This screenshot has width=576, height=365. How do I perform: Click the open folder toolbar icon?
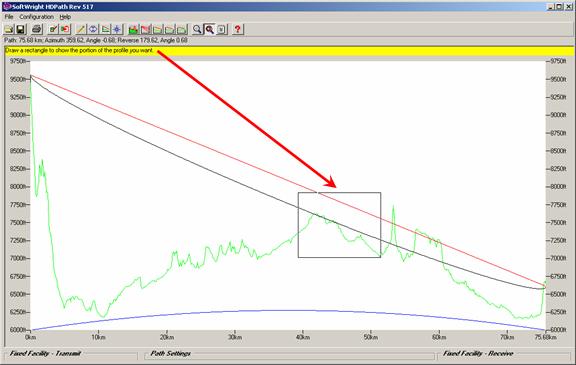click(9, 29)
